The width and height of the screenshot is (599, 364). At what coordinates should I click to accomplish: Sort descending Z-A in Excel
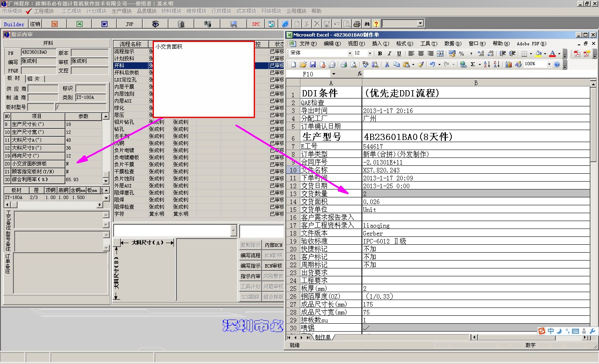click(496, 64)
